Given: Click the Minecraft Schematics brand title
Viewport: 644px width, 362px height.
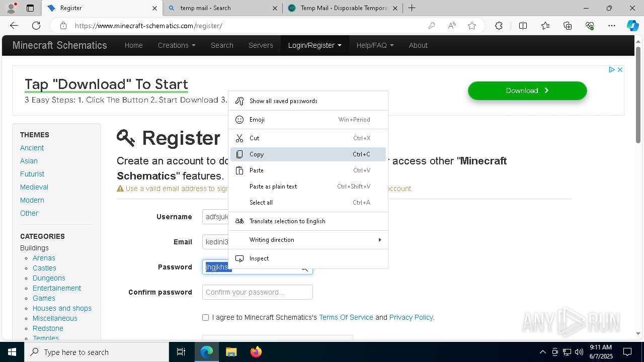Looking at the screenshot, I should [59, 45].
